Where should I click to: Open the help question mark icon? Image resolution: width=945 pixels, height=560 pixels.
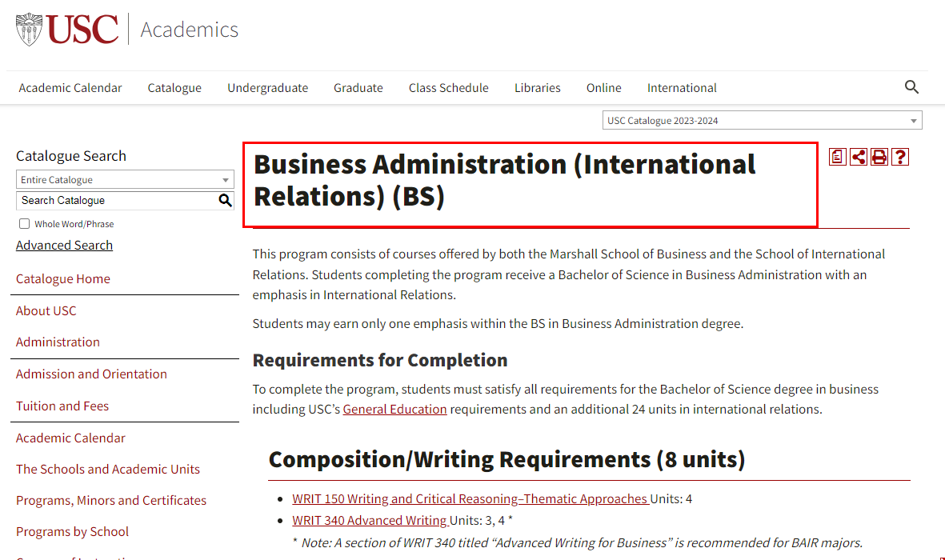(x=899, y=157)
